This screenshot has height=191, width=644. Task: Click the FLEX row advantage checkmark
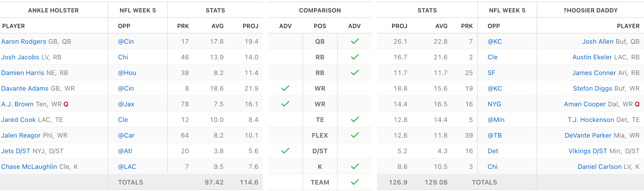(355, 135)
